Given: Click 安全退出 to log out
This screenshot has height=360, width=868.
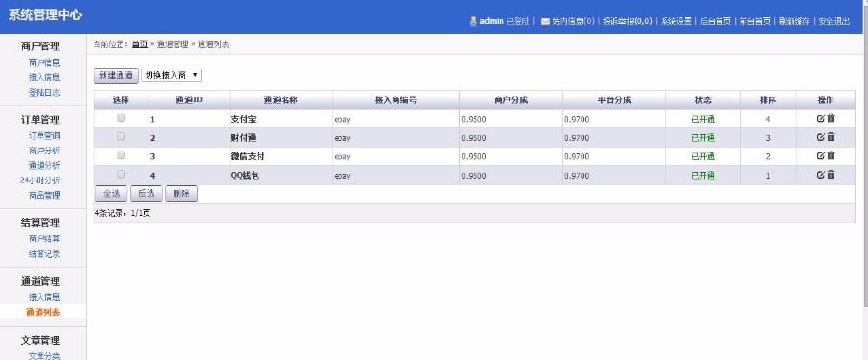Looking at the screenshot, I should [x=833, y=21].
